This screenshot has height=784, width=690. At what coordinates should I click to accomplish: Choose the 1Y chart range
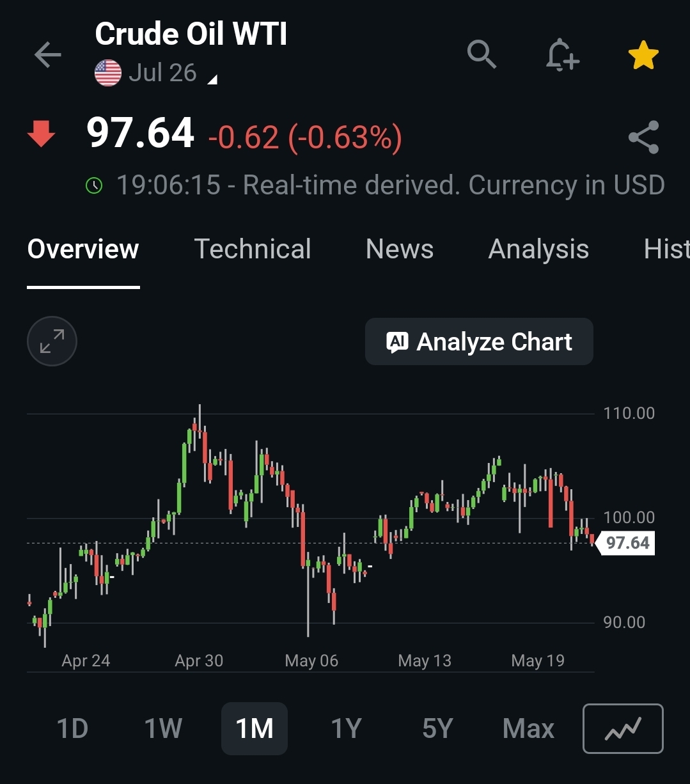[x=346, y=728]
